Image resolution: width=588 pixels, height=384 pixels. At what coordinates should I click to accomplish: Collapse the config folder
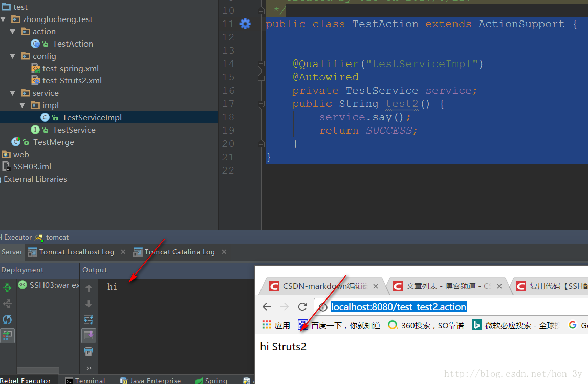tap(13, 56)
